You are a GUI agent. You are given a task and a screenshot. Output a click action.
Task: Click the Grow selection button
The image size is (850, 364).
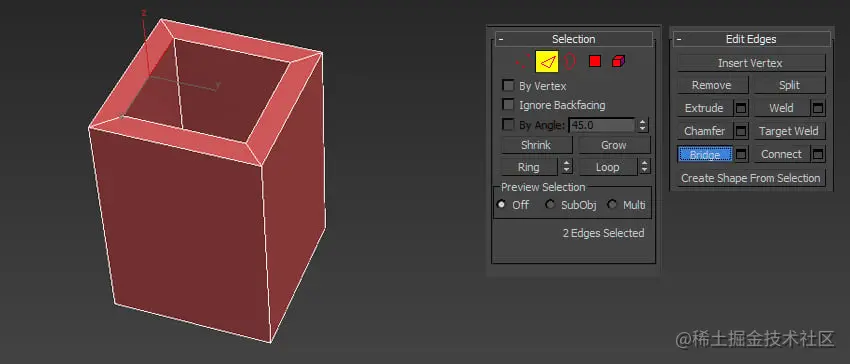point(614,145)
